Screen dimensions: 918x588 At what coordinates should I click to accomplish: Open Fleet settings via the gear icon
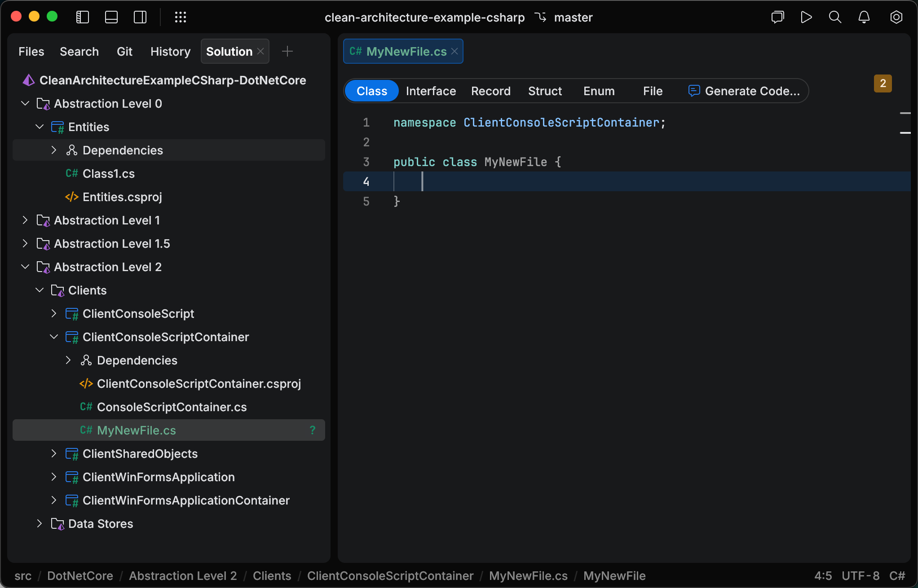pyautogui.click(x=896, y=17)
